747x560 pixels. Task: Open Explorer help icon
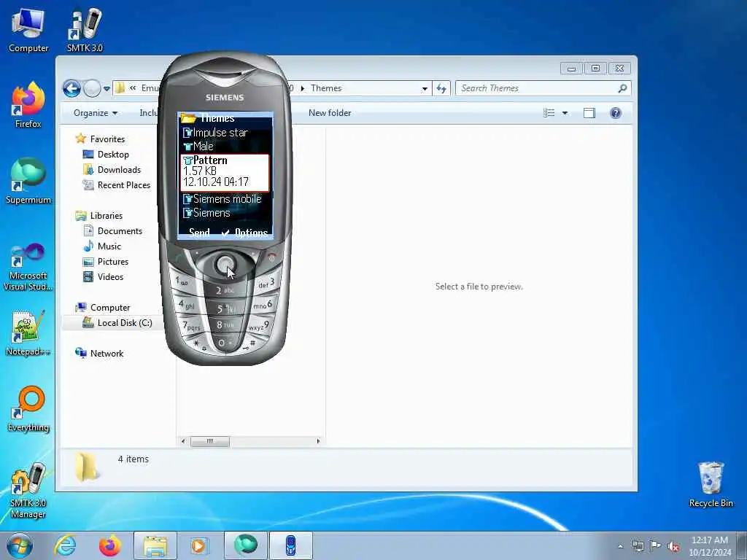(616, 113)
